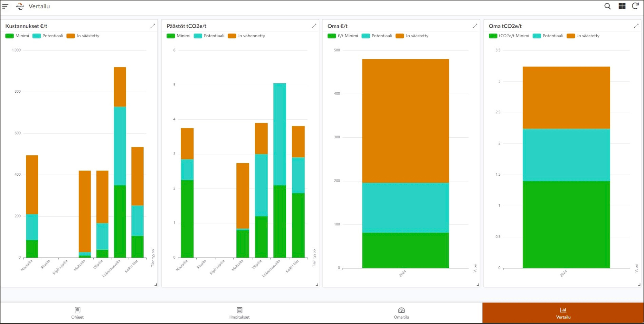Toggle Jo vähennetty legend entry

click(246, 36)
